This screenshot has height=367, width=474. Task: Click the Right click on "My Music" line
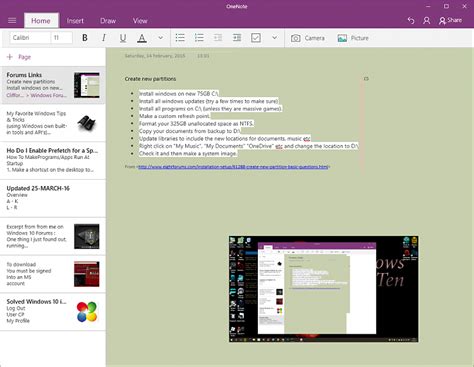point(249,146)
